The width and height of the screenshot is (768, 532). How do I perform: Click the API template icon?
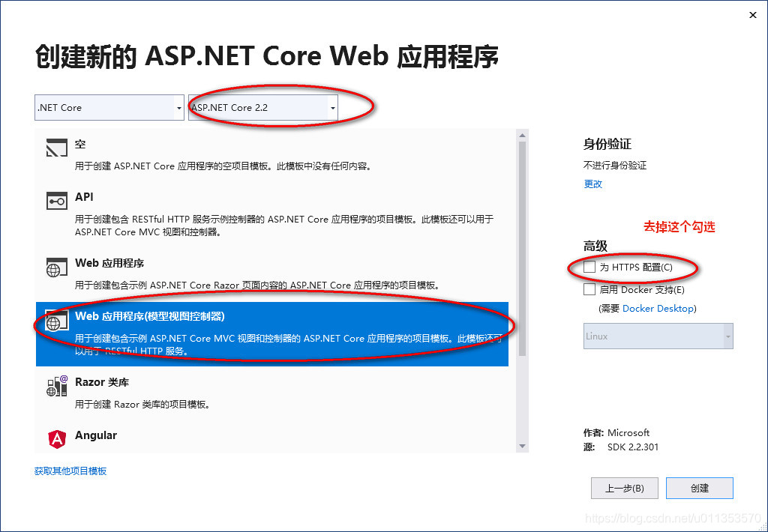(x=56, y=201)
